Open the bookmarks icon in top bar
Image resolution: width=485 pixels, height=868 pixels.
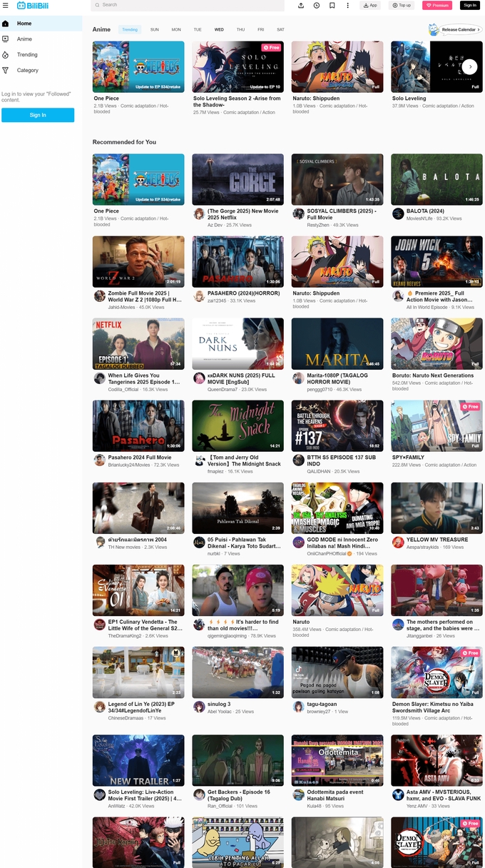point(332,5)
